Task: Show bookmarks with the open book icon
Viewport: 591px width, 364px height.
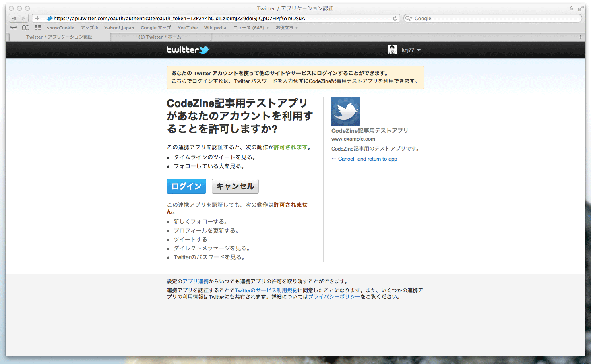Action: [26, 28]
